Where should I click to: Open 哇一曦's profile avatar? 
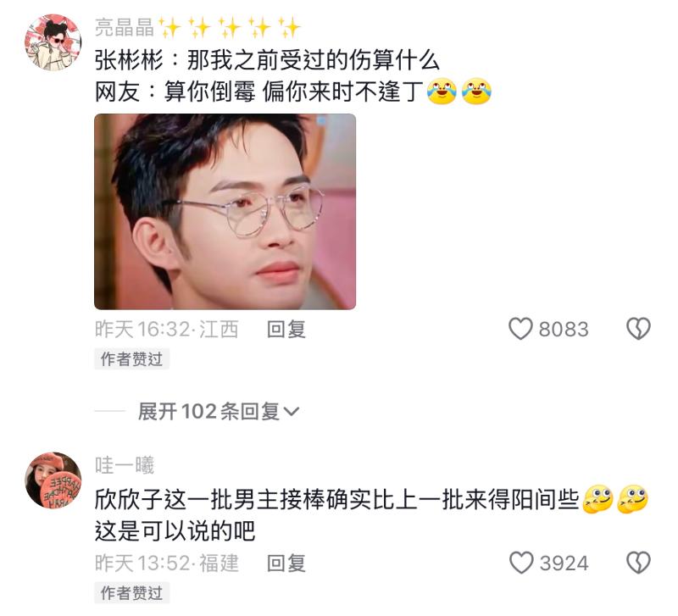pyautogui.click(x=53, y=480)
